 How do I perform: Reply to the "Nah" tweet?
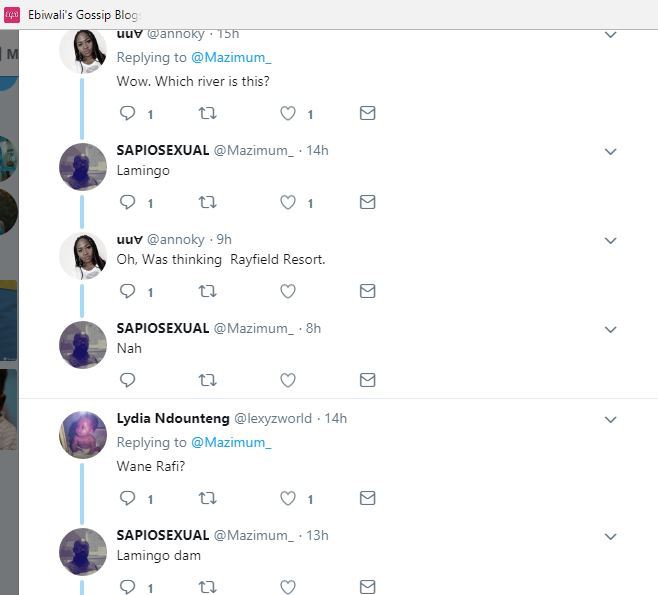127,380
